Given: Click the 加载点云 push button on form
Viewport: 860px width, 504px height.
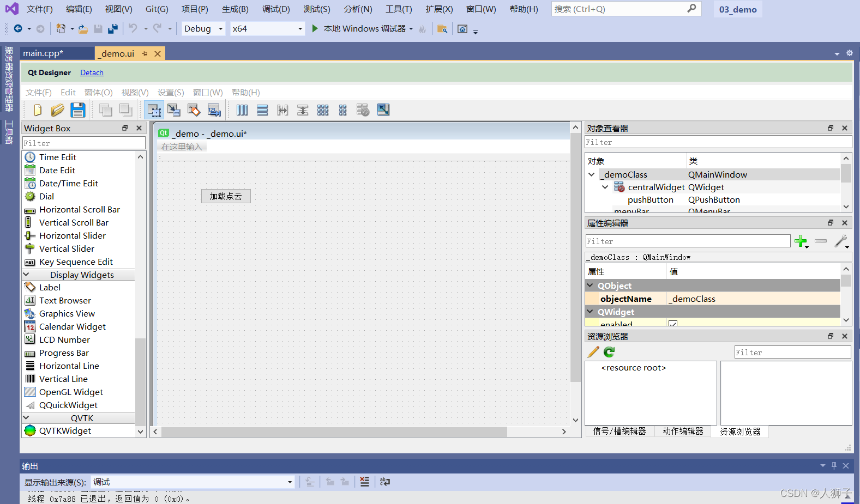Looking at the screenshot, I should click(x=226, y=196).
